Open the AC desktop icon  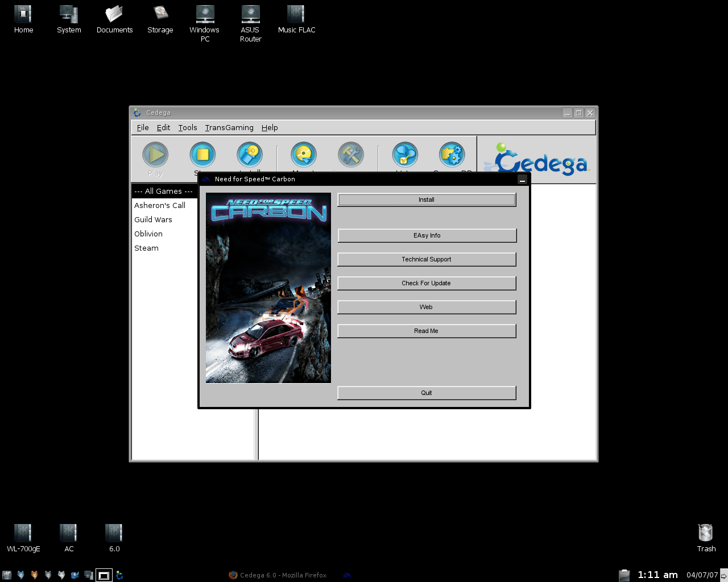(x=69, y=538)
